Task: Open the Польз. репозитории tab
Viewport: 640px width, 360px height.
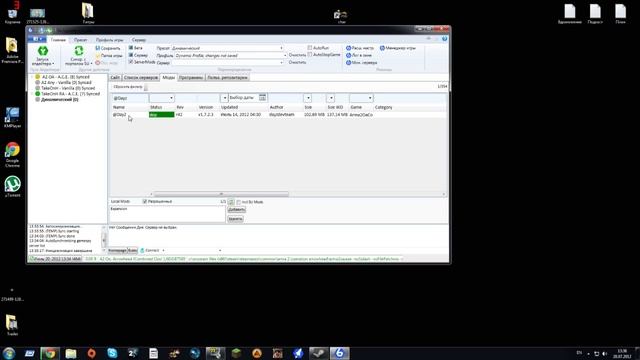Action: pos(227,78)
